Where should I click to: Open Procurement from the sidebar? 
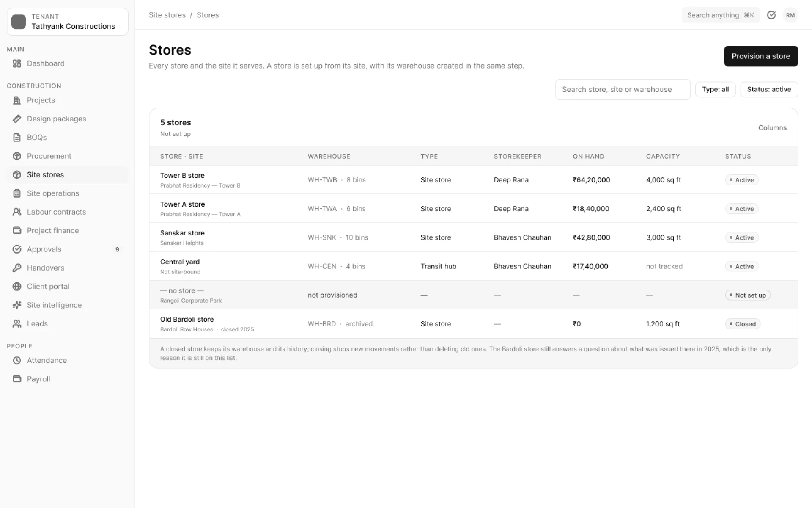pos(68,156)
